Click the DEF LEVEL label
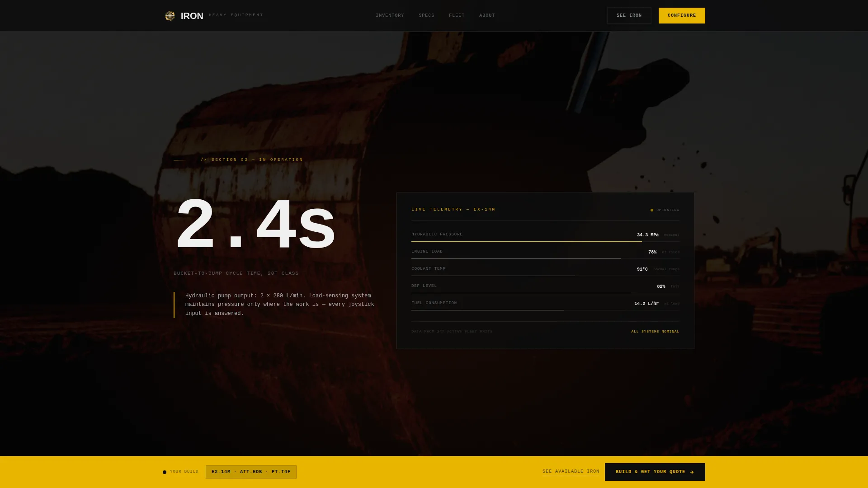The height and width of the screenshot is (488, 868). pyautogui.click(x=424, y=286)
